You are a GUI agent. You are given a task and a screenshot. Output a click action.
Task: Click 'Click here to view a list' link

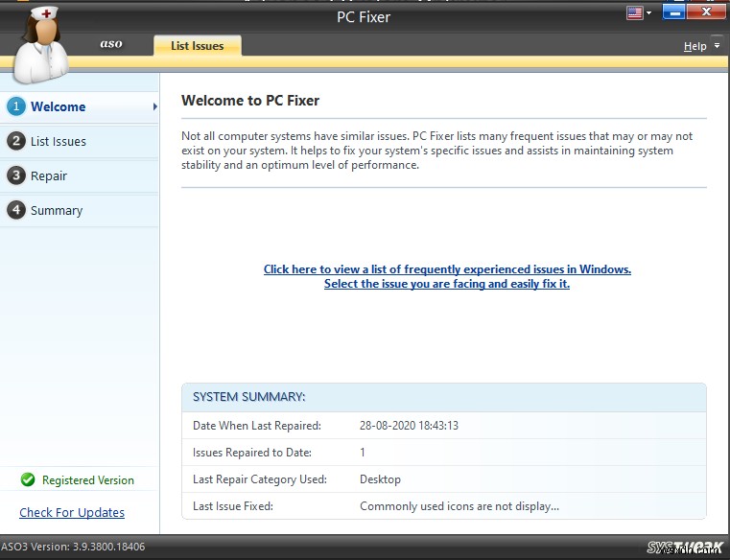pyautogui.click(x=447, y=269)
